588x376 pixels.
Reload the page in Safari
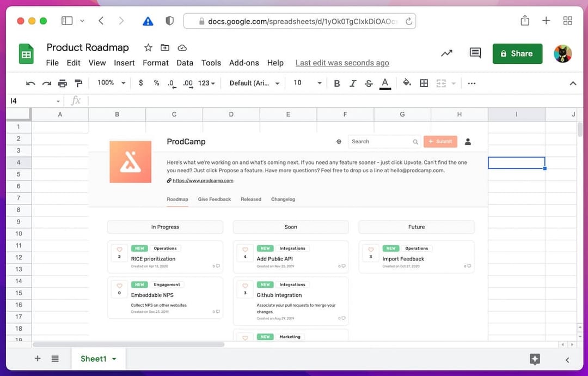pos(409,21)
